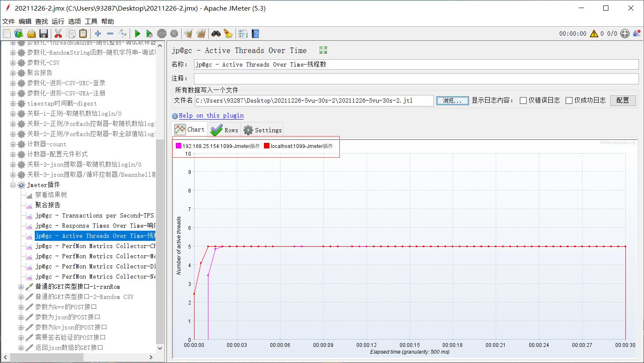Expand the 参数化-CSV thread group
644x363 pixels.
pos(13,63)
